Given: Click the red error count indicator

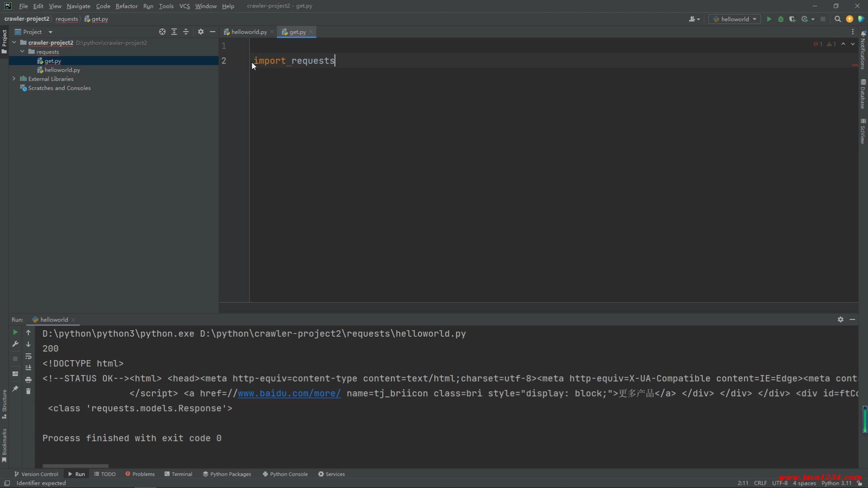Looking at the screenshot, I should (818, 44).
